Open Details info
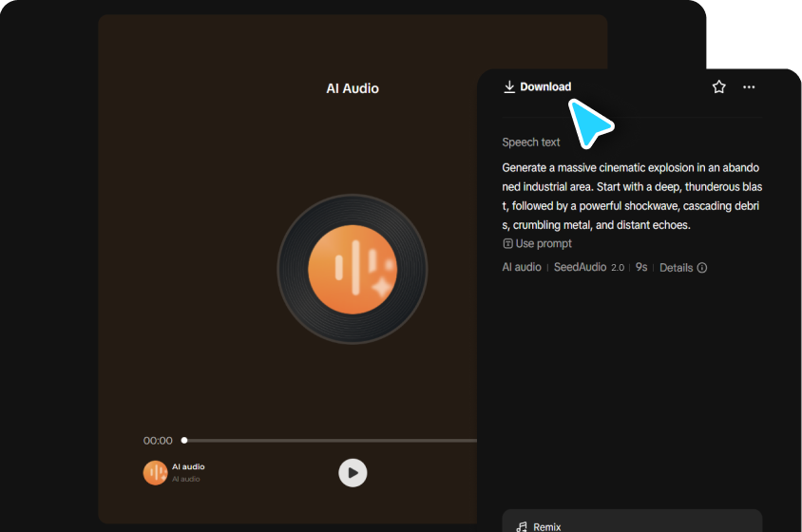This screenshot has width=802, height=532. click(x=683, y=268)
